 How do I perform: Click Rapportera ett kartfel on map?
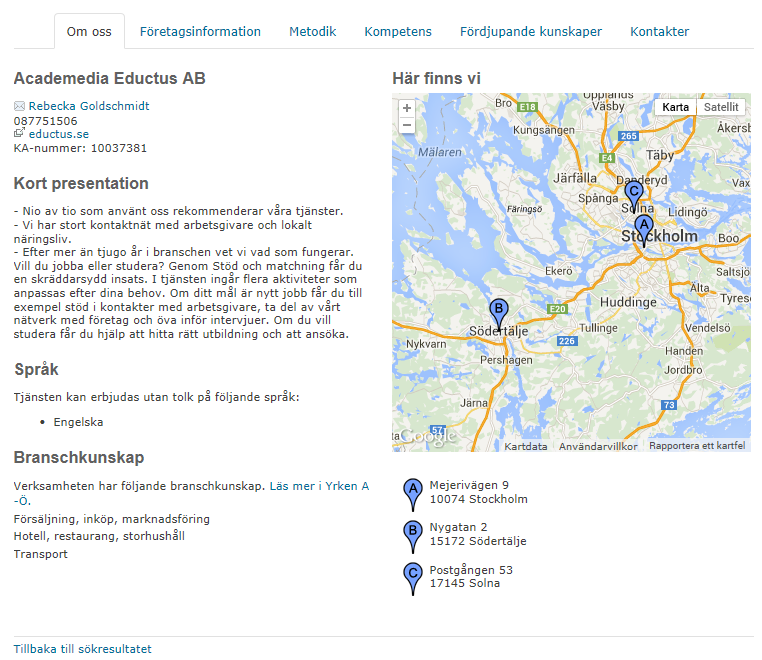pos(697,446)
